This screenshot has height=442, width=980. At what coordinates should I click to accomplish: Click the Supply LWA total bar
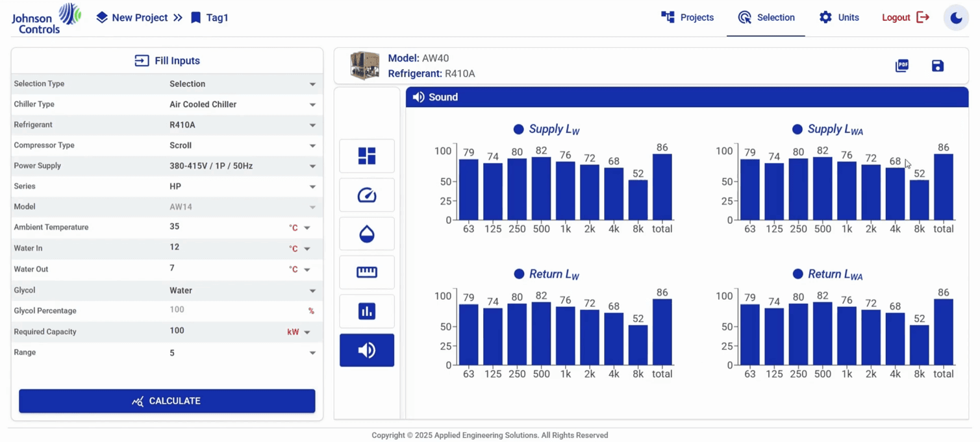944,187
